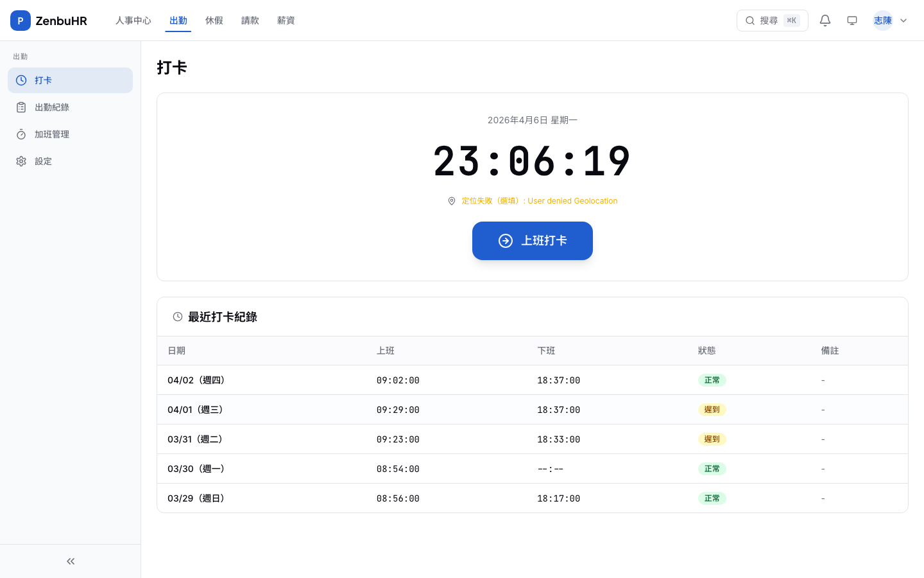Click the ZenbuHR logo icon

point(21,21)
